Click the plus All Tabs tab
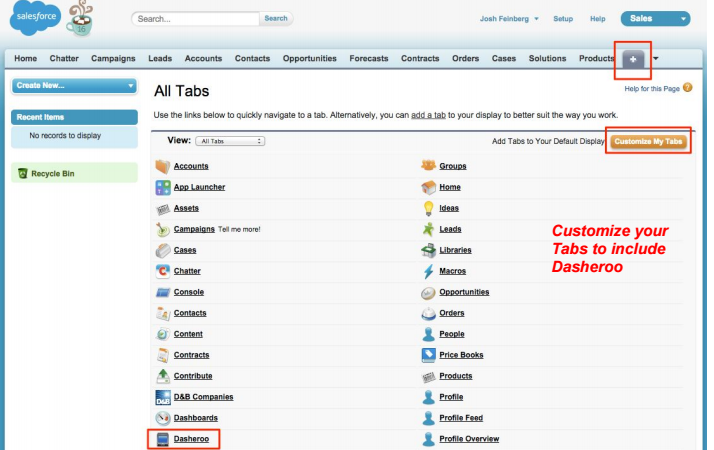The width and height of the screenshot is (714, 450). [633, 59]
